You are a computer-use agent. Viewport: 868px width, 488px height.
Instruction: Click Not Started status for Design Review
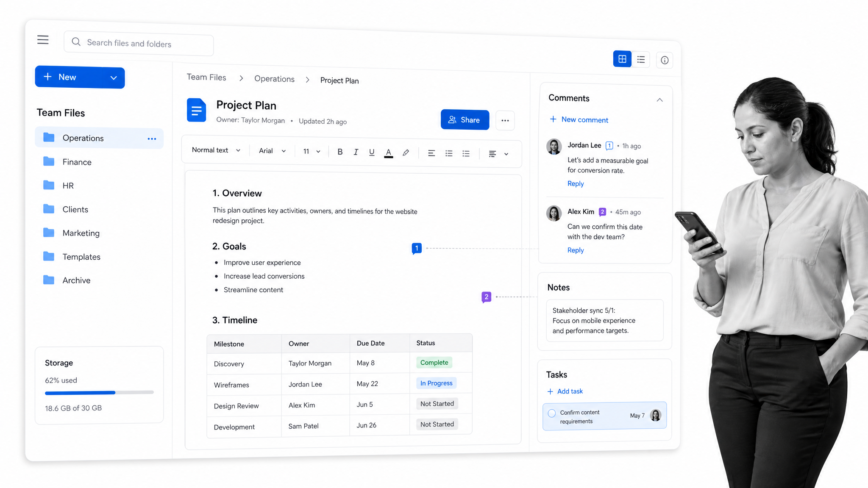coord(437,404)
